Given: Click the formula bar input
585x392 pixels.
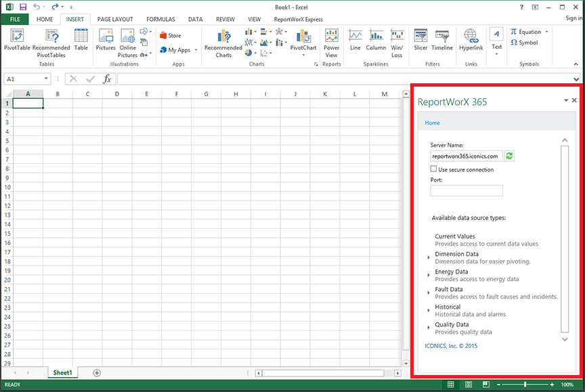Looking at the screenshot, I should coord(345,79).
